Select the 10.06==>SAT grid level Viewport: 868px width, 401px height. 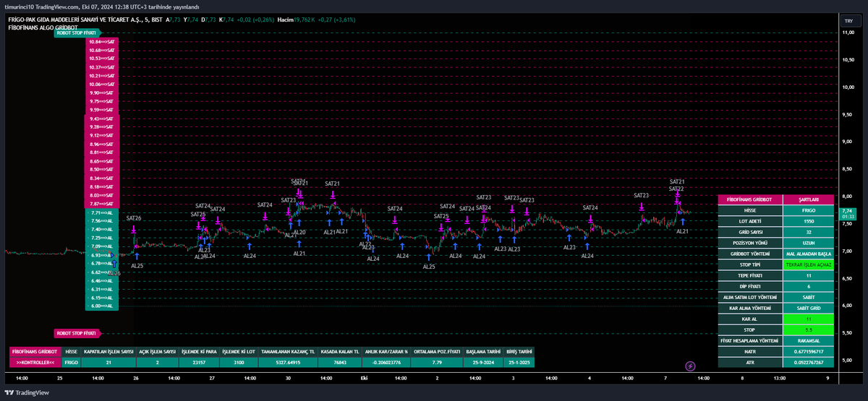[102, 85]
